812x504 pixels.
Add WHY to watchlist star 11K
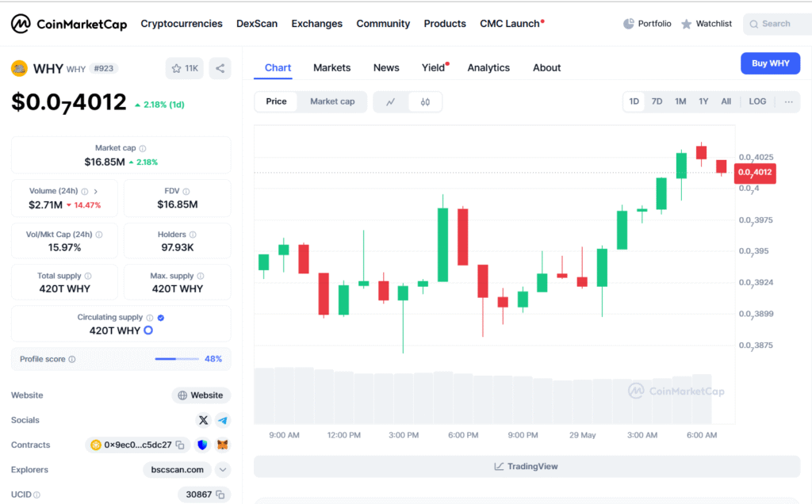185,68
